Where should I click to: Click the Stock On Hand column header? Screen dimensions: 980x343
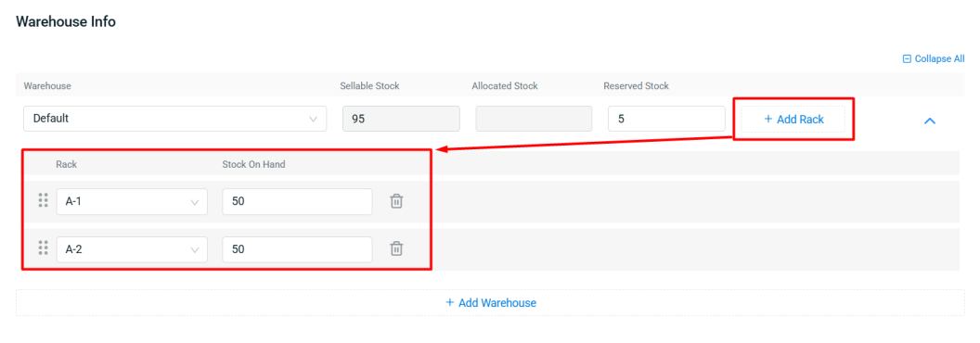point(253,164)
